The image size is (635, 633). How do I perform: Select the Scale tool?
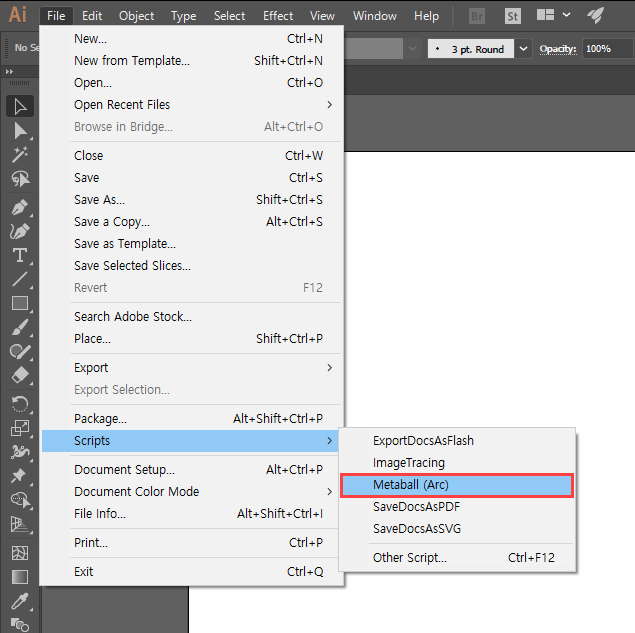pyautogui.click(x=20, y=428)
